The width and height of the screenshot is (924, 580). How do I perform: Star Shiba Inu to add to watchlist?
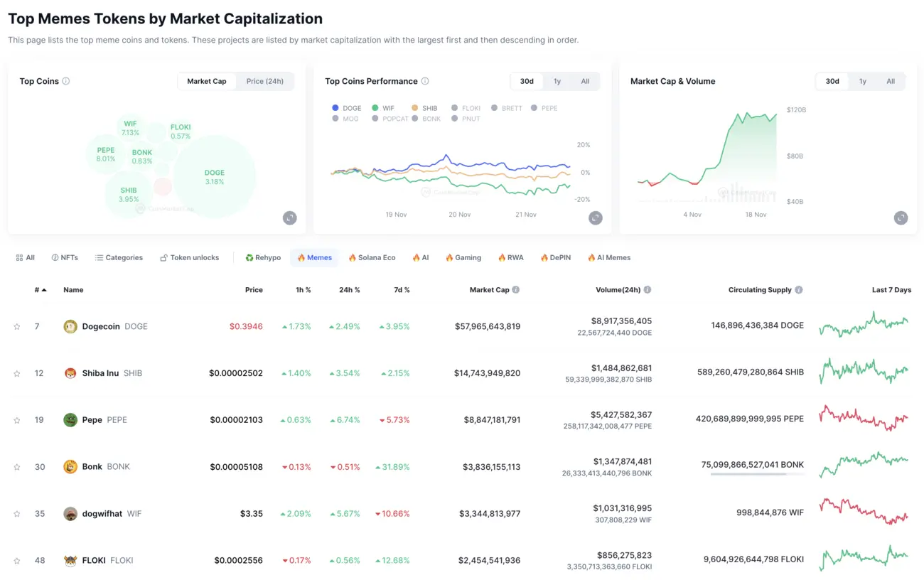tap(17, 374)
